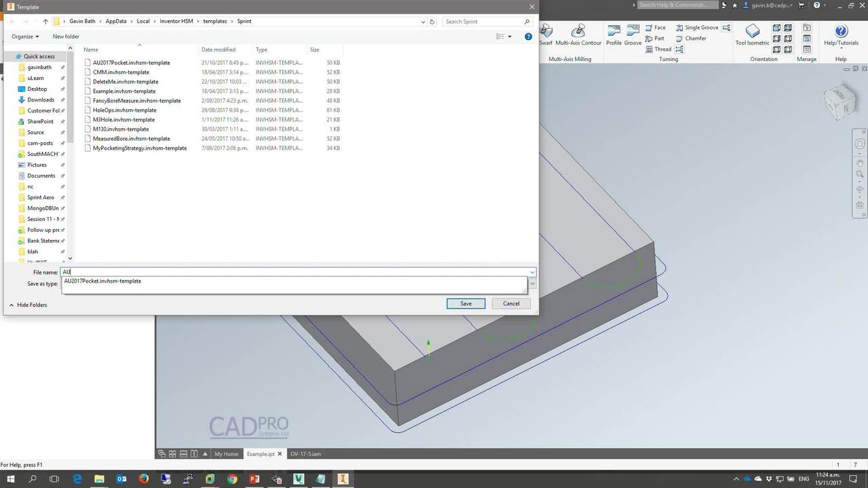Pick AU2017Pocket.invhsm-template autocomplete suggestion
The image size is (868, 488).
click(102, 281)
